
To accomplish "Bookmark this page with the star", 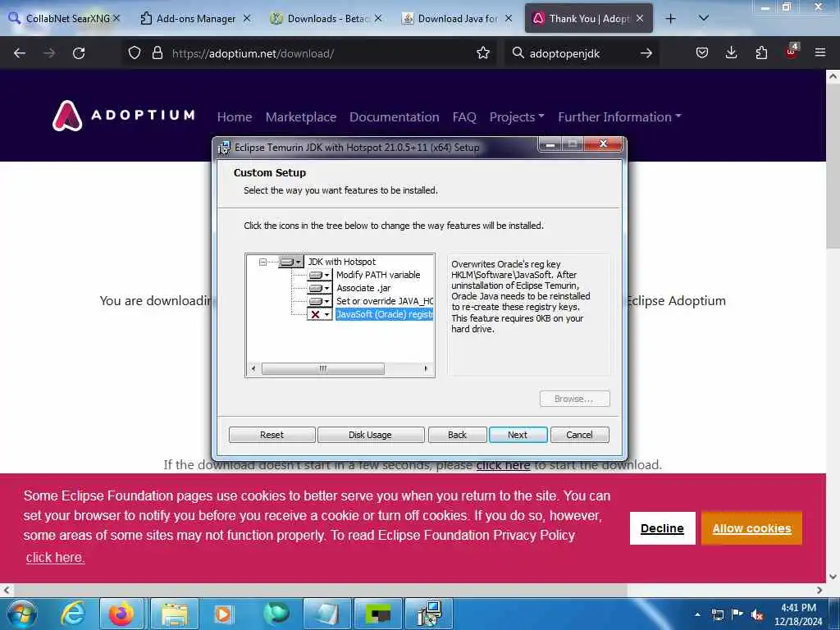I will coord(483,53).
